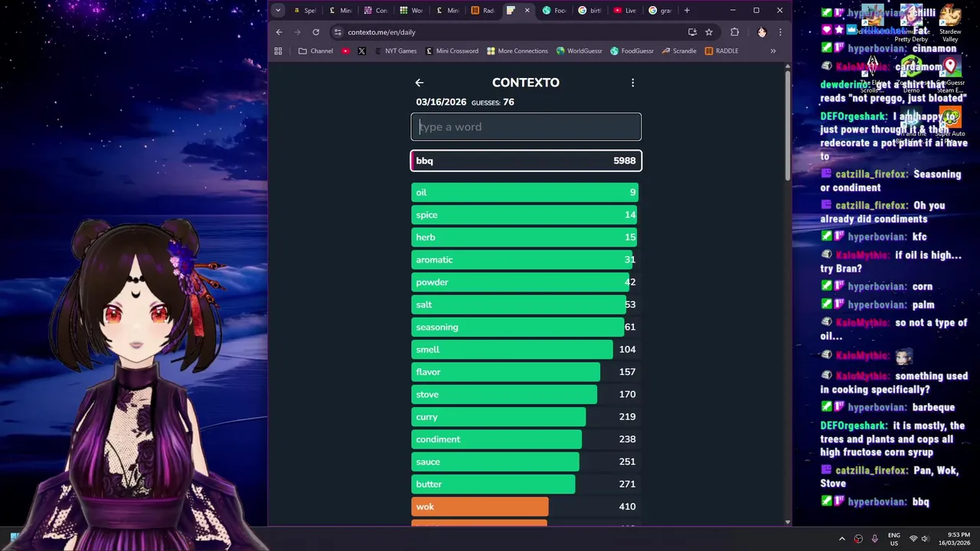View site information icon in address bar
This screenshot has width=980, height=551.
pyautogui.click(x=338, y=32)
